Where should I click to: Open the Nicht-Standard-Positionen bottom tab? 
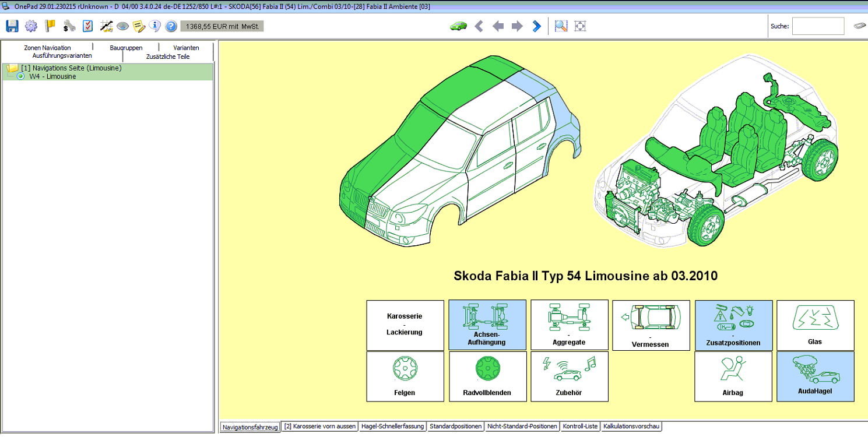[522, 427]
